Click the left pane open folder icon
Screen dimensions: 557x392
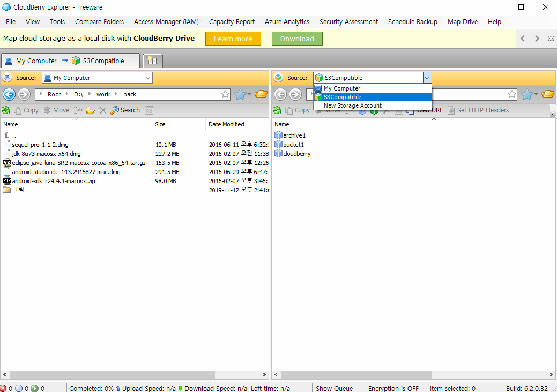click(261, 94)
